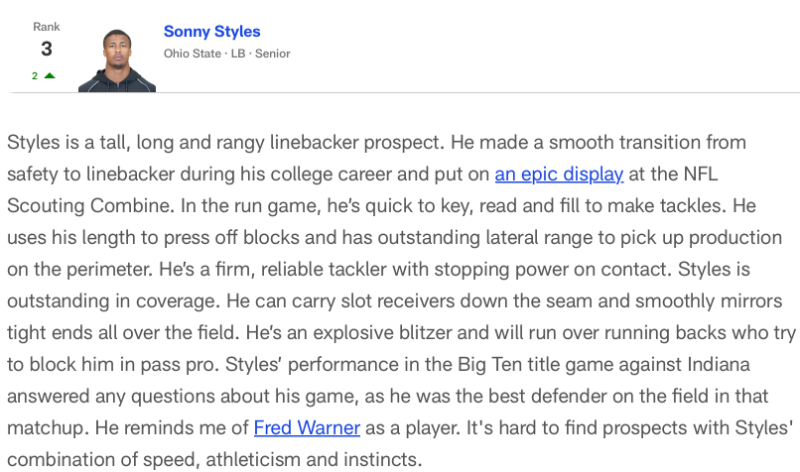Click the "NFL" text ending the second line
The image size is (800, 472).
pyautogui.click(x=701, y=174)
